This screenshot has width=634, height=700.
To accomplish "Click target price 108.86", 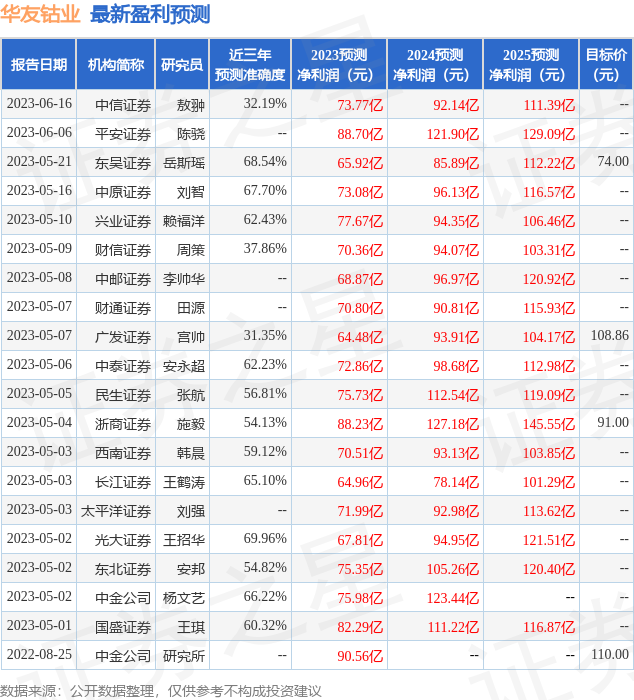I will (610, 336).
